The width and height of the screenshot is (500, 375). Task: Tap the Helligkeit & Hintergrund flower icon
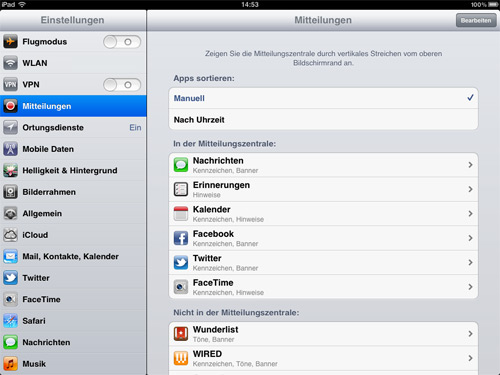pos(10,171)
